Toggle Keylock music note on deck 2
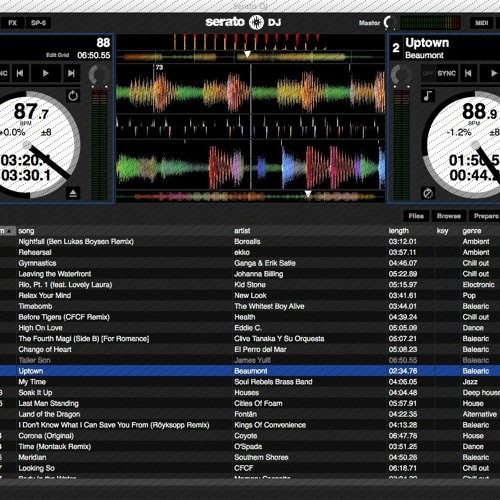 point(427,96)
